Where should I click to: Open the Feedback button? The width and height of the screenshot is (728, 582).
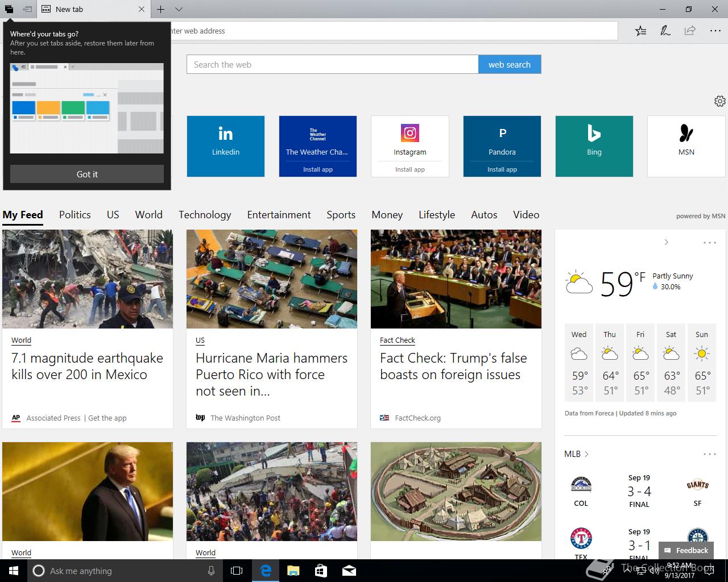[x=686, y=550]
